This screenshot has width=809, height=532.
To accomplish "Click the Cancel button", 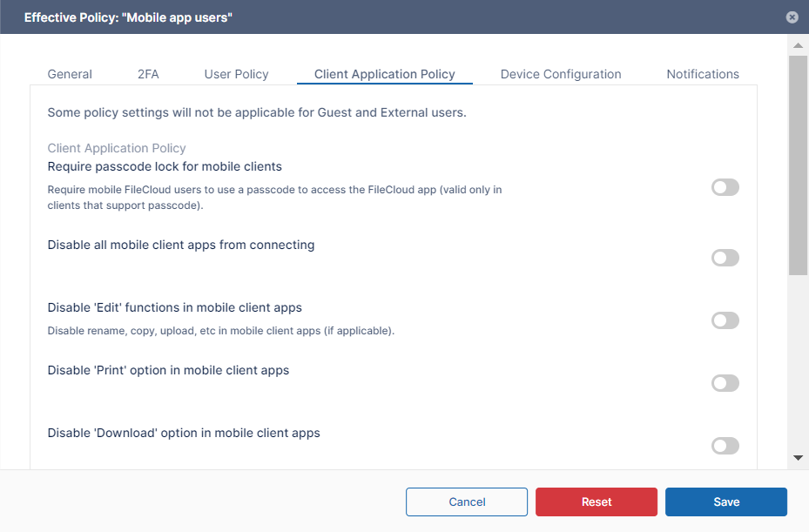I will pyautogui.click(x=467, y=502).
